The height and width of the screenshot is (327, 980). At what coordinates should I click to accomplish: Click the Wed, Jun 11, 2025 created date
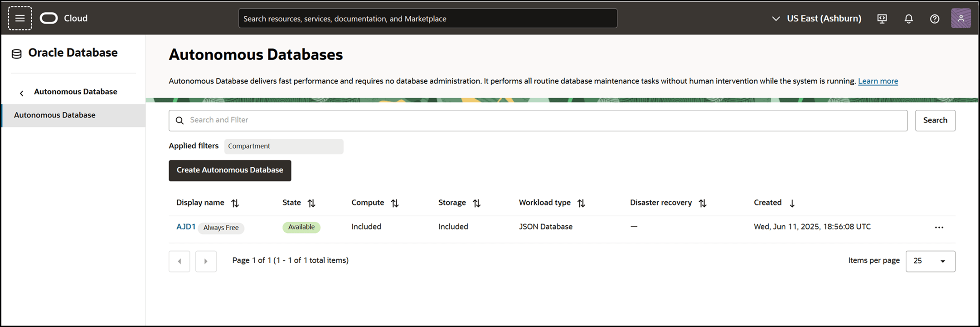812,227
